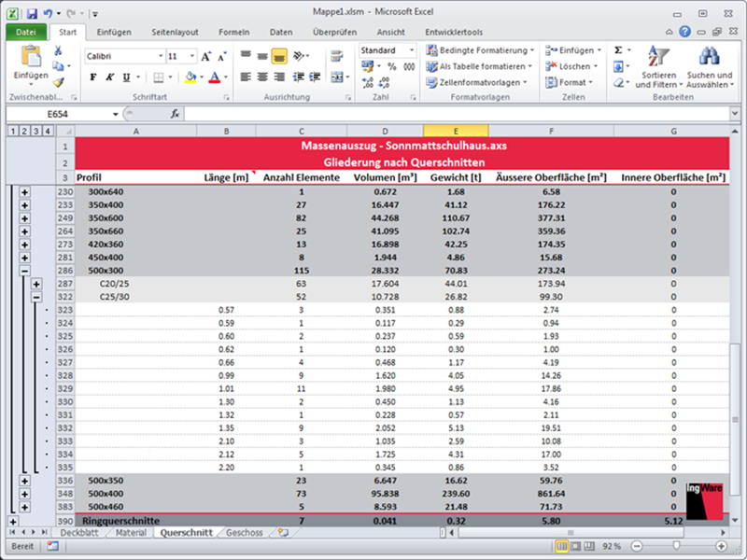
Task: Click the AutoSum sigma icon
Action: [618, 50]
